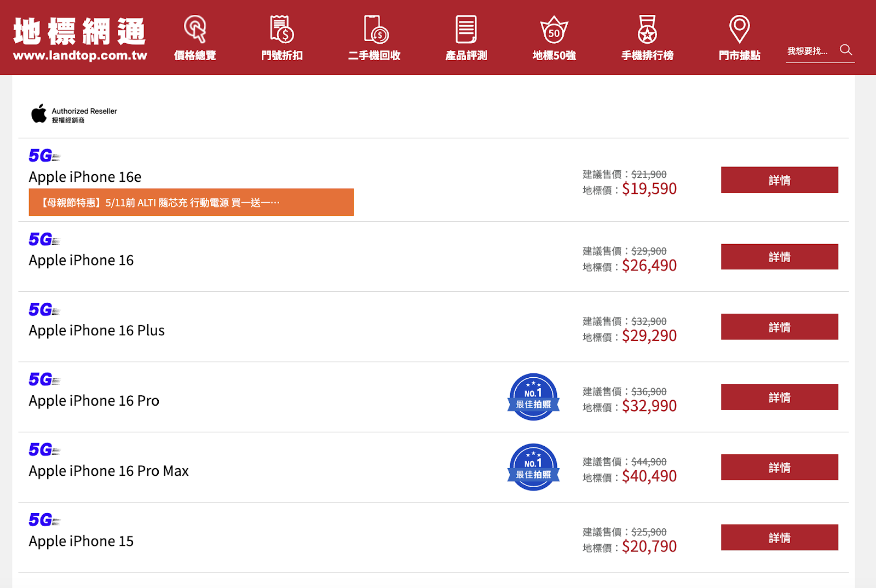The width and height of the screenshot is (876, 588).
Task: Open 詳情 details for iPhone 16 Pro
Action: [779, 397]
